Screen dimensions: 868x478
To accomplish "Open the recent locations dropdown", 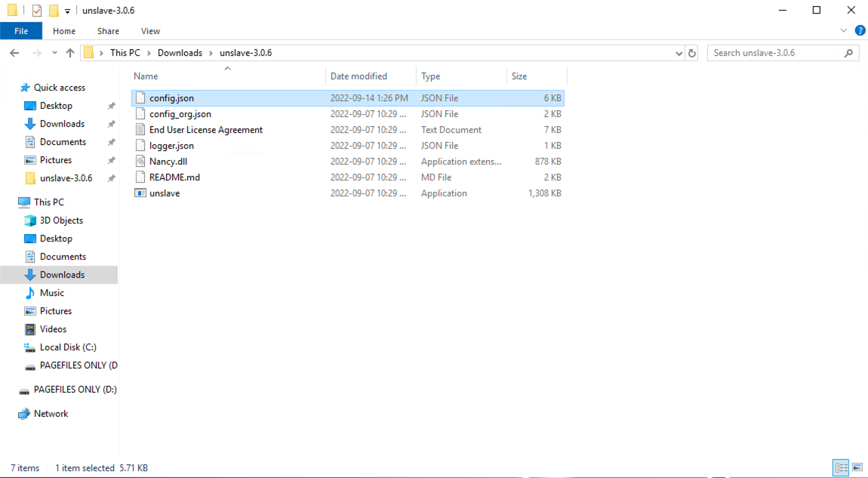I will 54,53.
